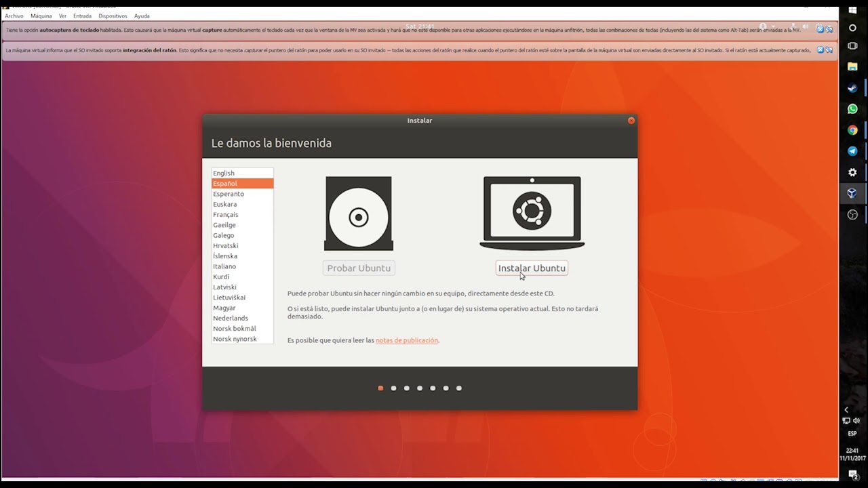Select Esperanto in the language list

pyautogui.click(x=242, y=194)
